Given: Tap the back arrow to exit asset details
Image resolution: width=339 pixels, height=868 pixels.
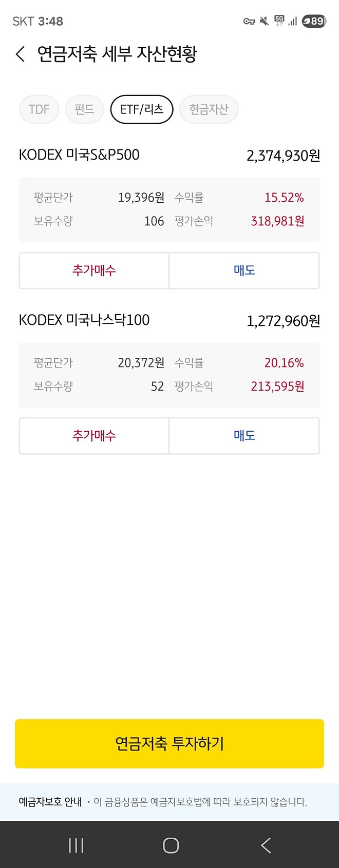Looking at the screenshot, I should [x=20, y=54].
